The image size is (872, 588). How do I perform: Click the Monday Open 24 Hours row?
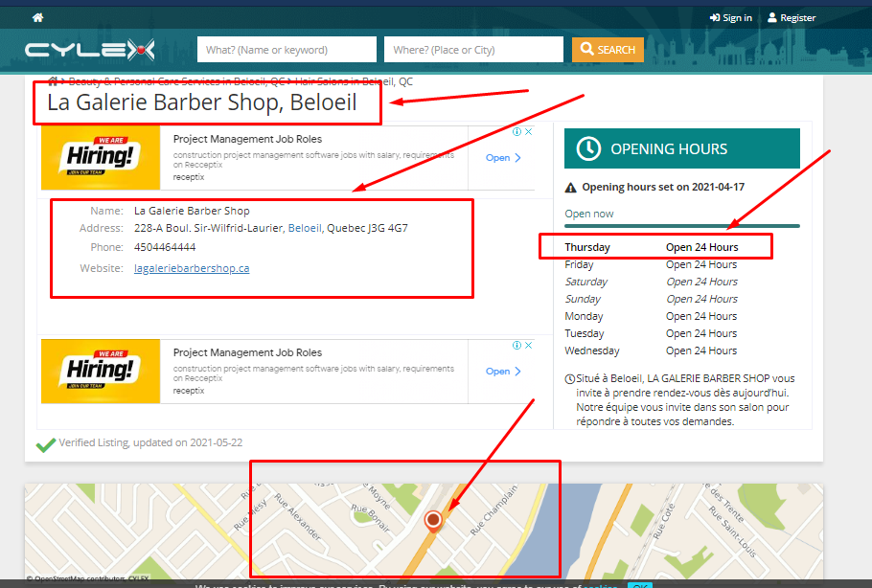pos(652,316)
